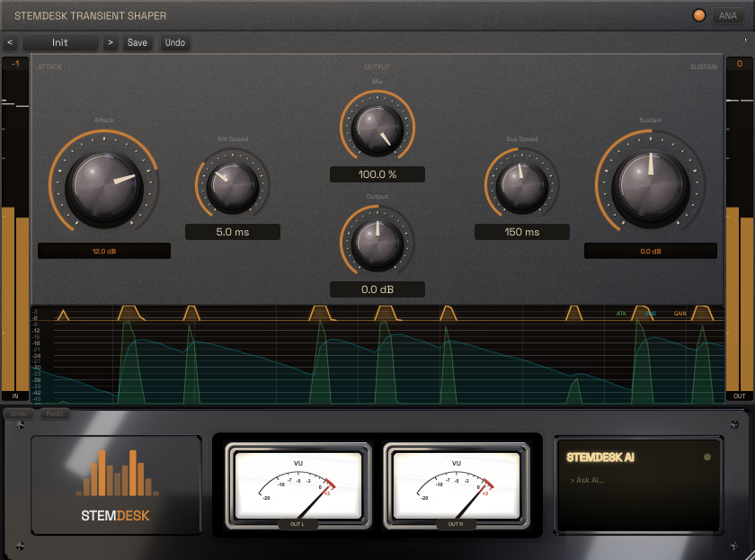Edit the 5.0 ms attack speed field
The width and height of the screenshot is (755, 560).
point(233,232)
